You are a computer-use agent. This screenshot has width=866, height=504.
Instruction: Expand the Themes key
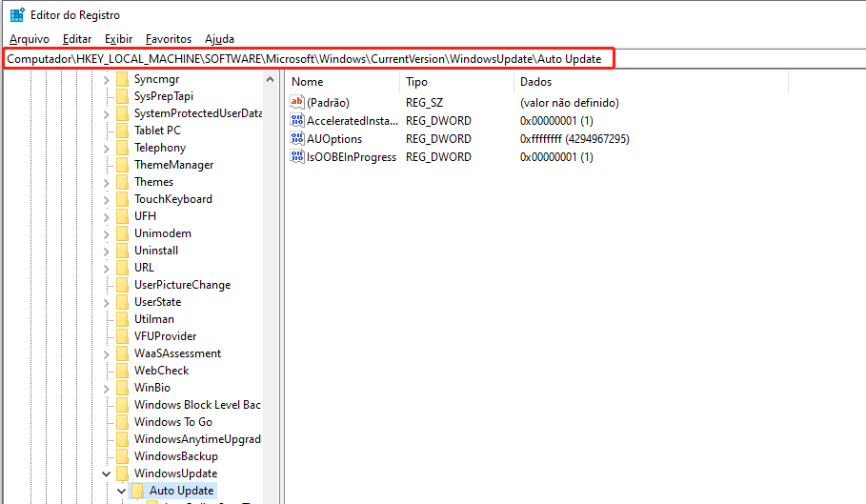[106, 183]
